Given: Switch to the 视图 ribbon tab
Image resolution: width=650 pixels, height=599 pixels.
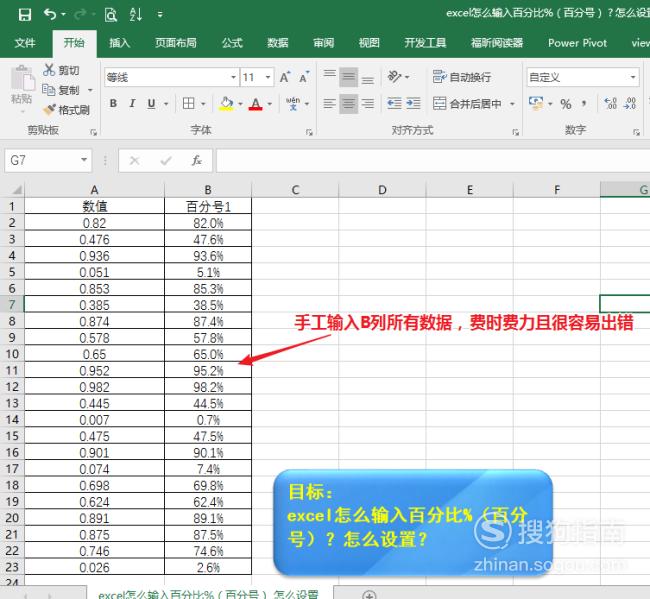Looking at the screenshot, I should tap(369, 43).
